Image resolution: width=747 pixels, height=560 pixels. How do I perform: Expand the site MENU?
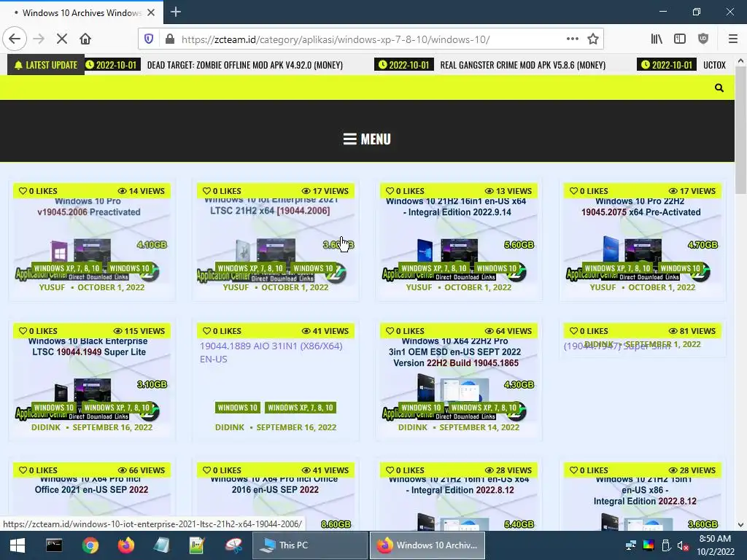point(367,139)
